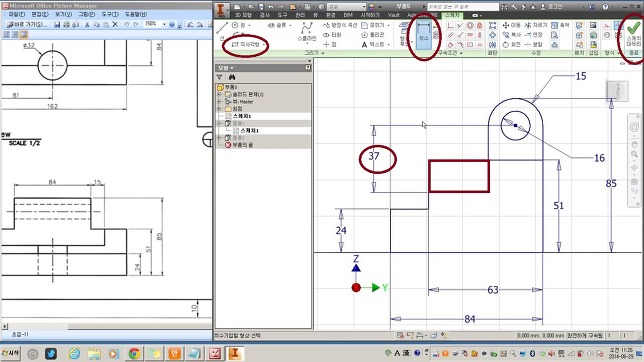
Task: Open the Model (모형) browser header dropdown
Action: (225, 68)
